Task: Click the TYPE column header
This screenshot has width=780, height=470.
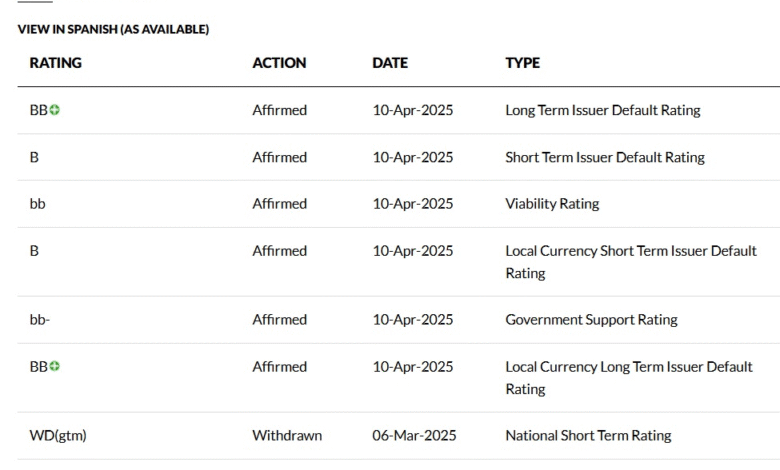Action: click(x=522, y=63)
